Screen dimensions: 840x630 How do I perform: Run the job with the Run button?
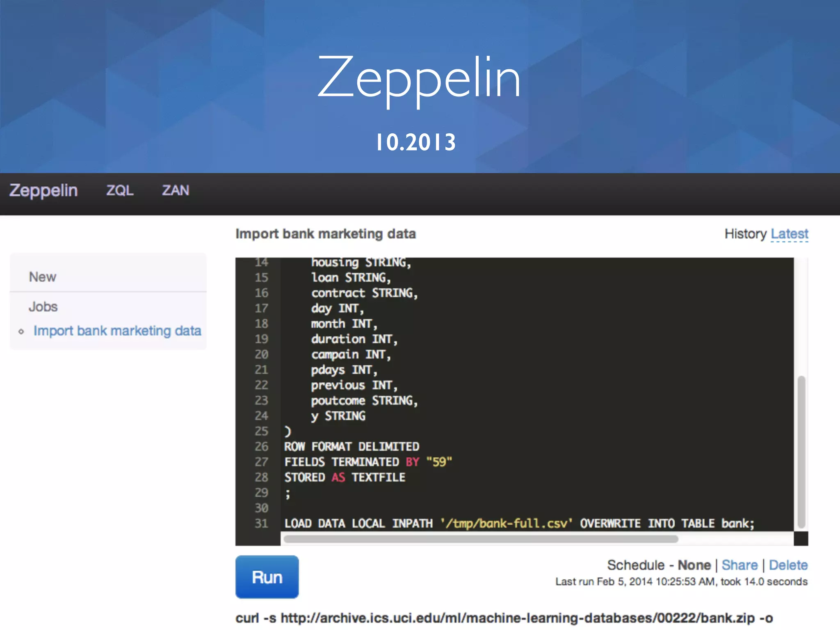coord(267,577)
